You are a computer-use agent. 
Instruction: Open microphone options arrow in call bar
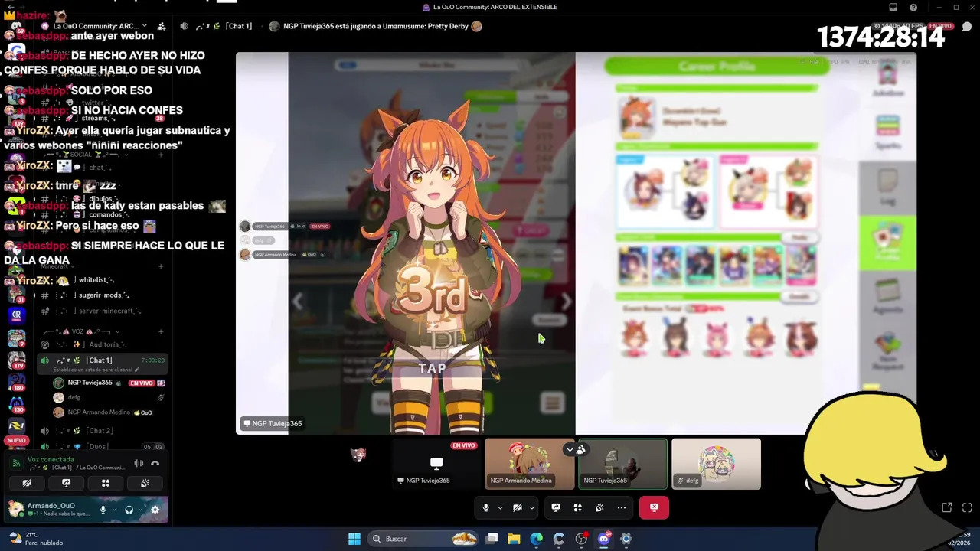pyautogui.click(x=500, y=507)
